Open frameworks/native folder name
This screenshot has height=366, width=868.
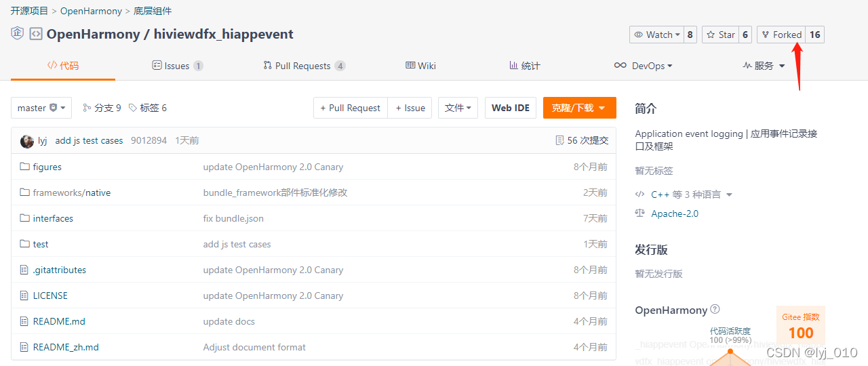click(72, 192)
